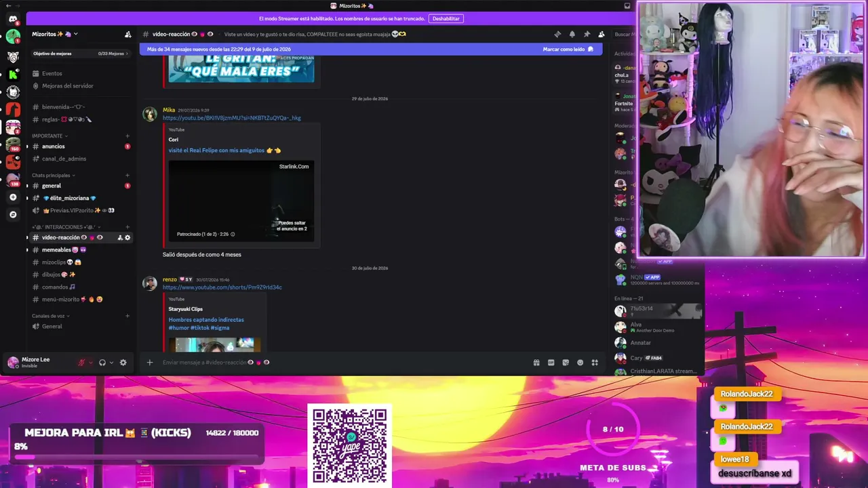
Task: Open Discord direct messages home icon
Action: (x=13, y=19)
